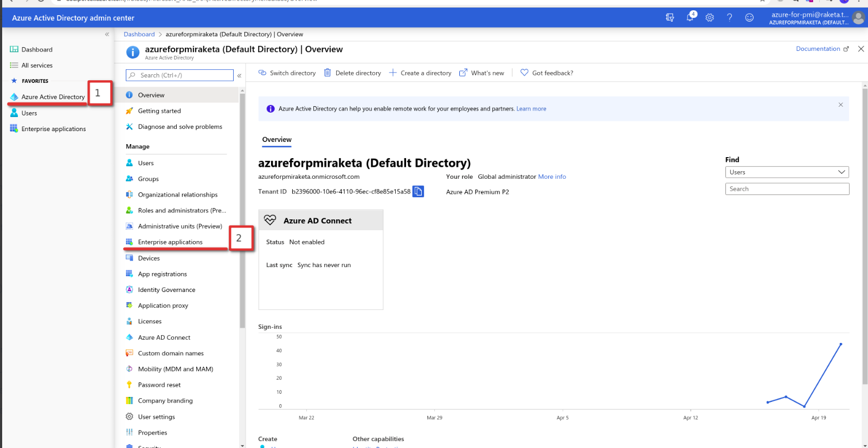Click the feedback smiley icon
Screen dimensions: 868x448
(x=749, y=17)
